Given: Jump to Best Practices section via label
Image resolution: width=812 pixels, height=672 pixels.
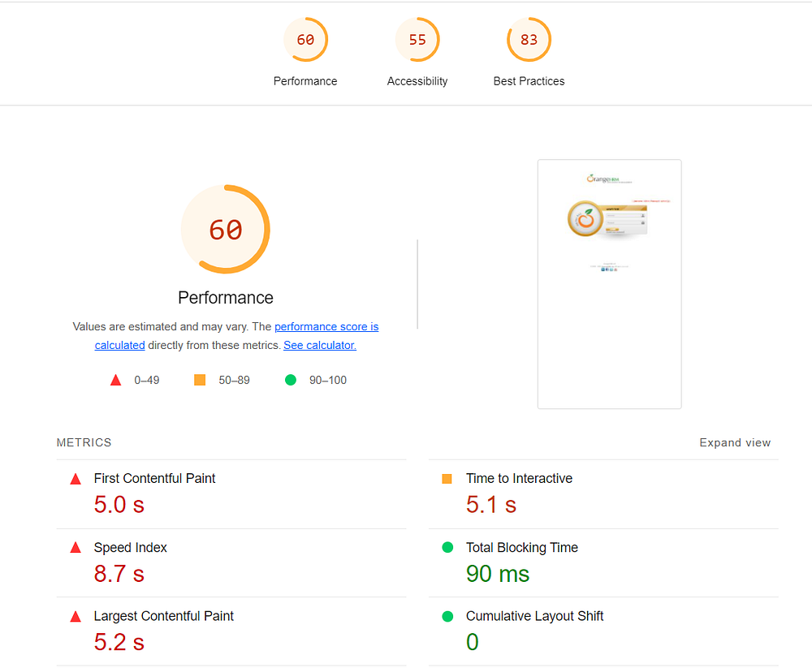Looking at the screenshot, I should (x=529, y=81).
